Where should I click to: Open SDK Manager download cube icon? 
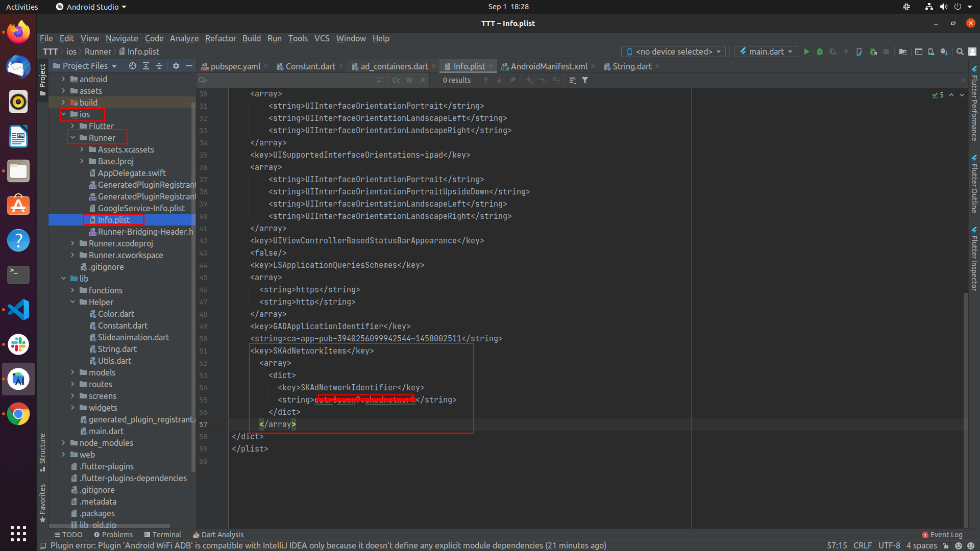[x=944, y=52]
